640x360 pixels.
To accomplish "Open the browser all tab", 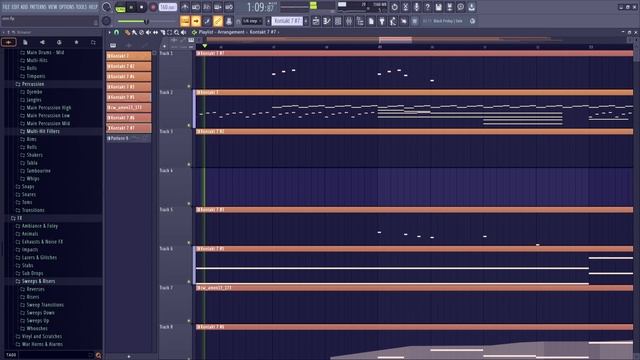I will tap(9, 42).
